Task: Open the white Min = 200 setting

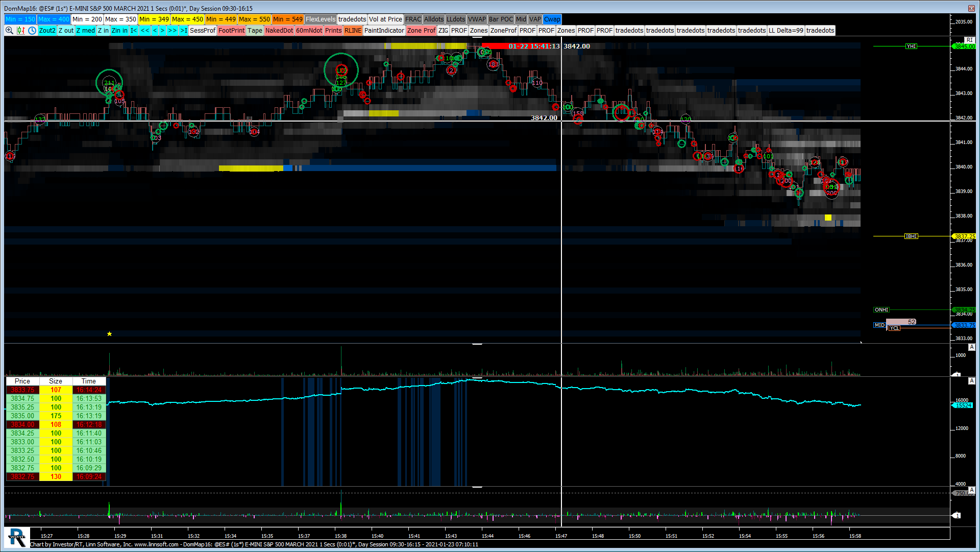Action: coord(87,19)
